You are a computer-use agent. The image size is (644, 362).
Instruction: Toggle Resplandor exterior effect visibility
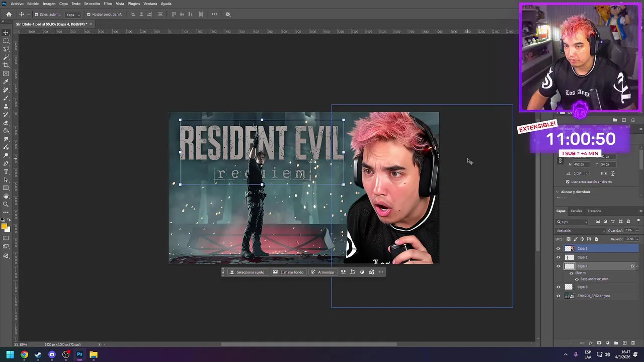point(577,279)
